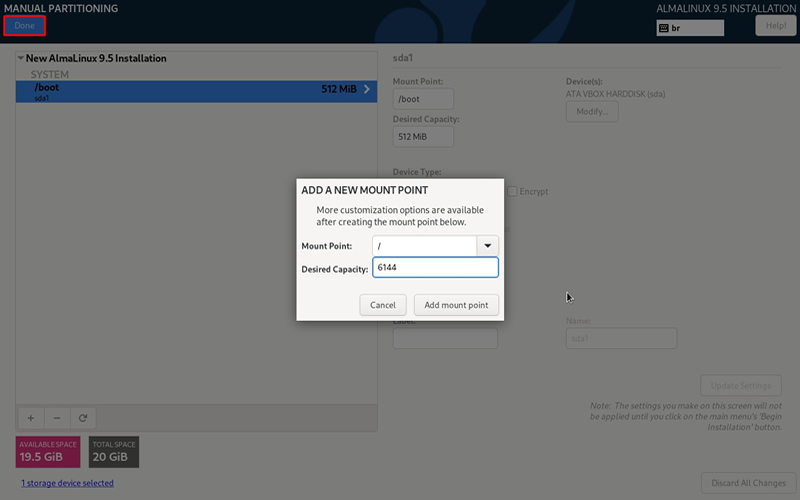Click the Help! button
This screenshot has height=500, width=800.
coord(776,26)
